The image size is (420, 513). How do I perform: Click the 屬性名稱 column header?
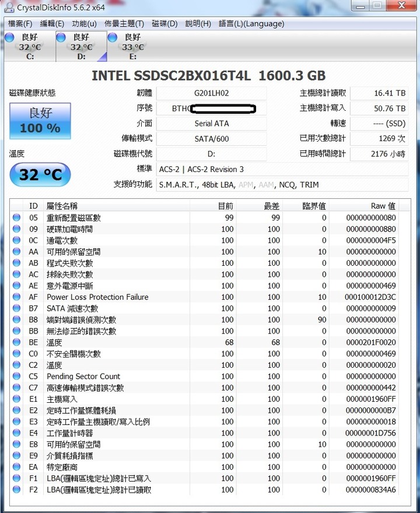click(x=117, y=206)
